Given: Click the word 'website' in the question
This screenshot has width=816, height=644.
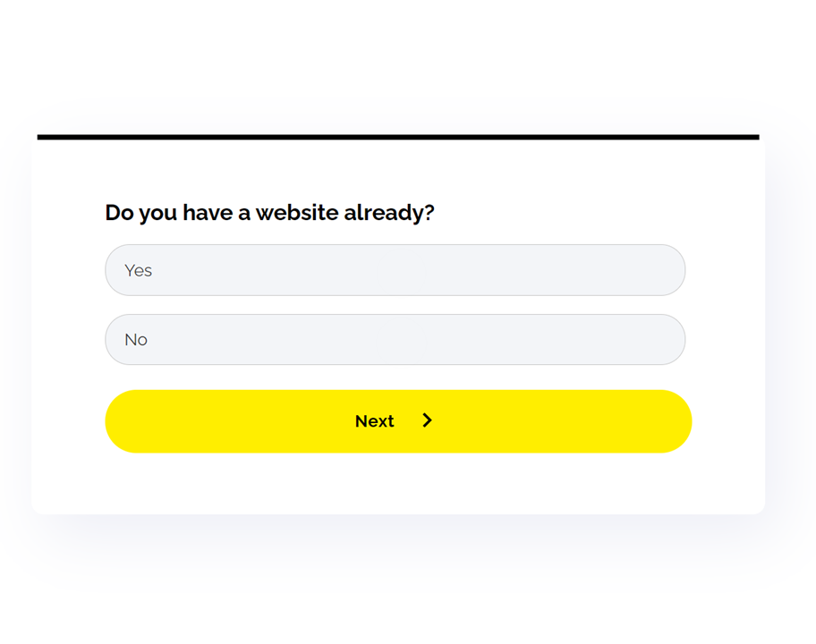Looking at the screenshot, I should click(297, 212).
